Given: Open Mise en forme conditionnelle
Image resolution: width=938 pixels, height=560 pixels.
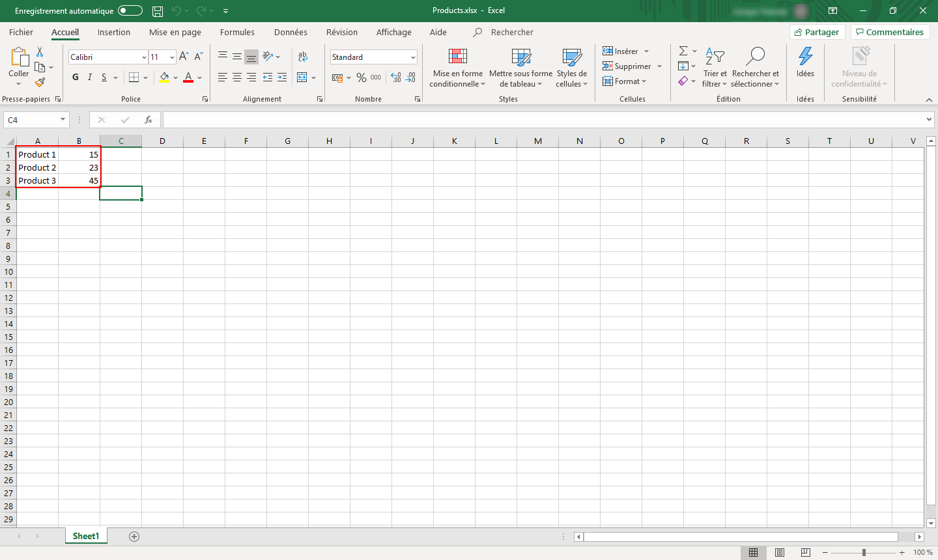Looking at the screenshot, I should point(457,67).
